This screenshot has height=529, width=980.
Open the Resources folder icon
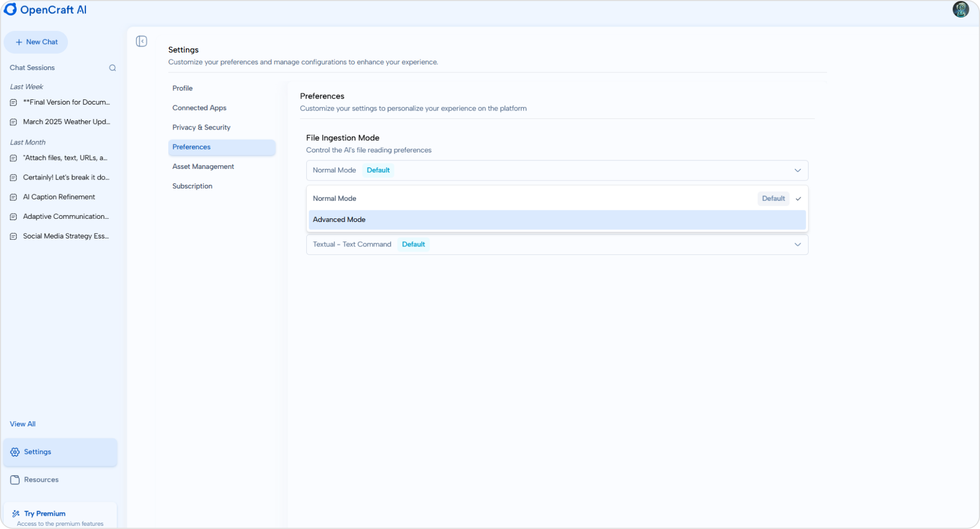pos(15,480)
